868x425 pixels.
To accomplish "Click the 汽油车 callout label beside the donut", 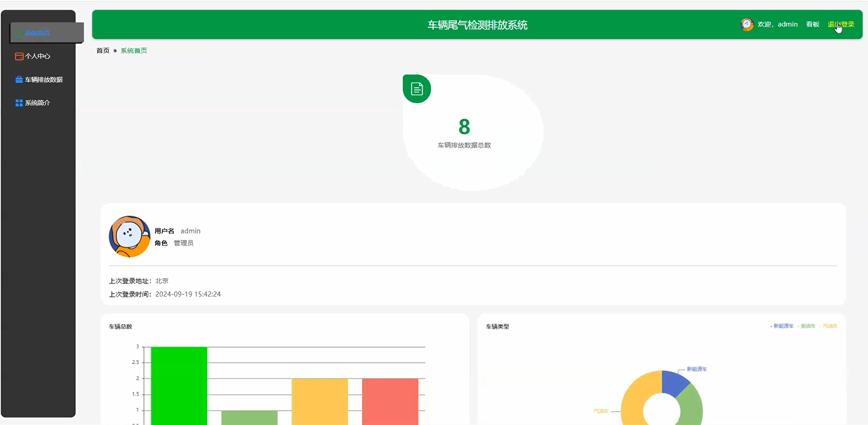I will (601, 411).
